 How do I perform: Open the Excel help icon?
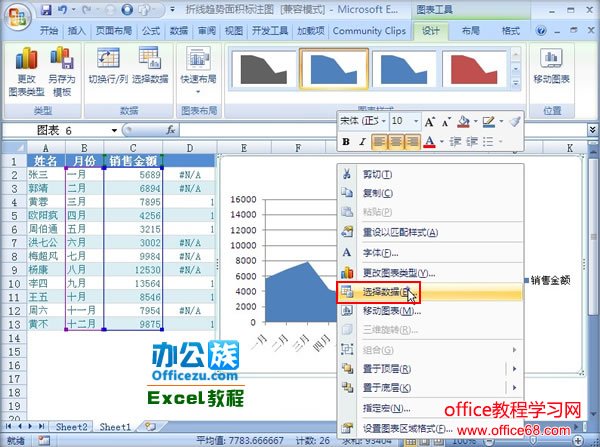[541, 31]
